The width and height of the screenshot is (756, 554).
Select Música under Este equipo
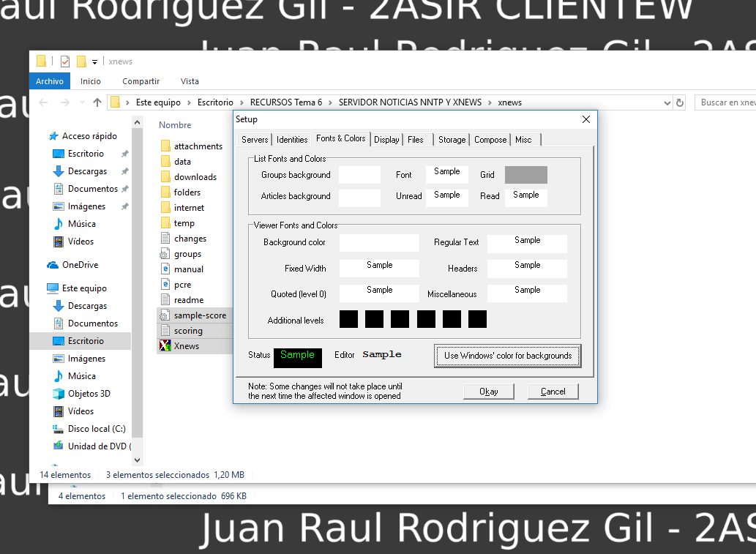tap(81, 376)
